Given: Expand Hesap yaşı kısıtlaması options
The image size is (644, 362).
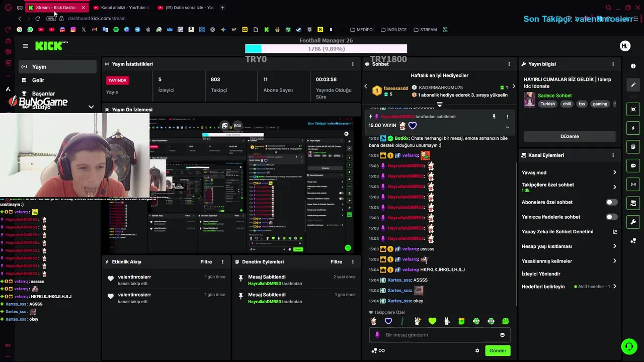Looking at the screenshot, I should click(x=614, y=246).
